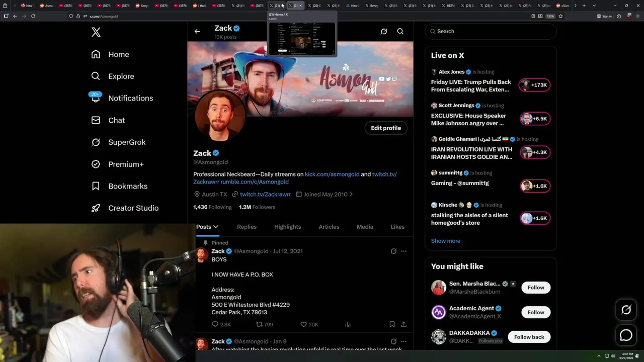Like the pinned post with 20K likes
Viewport: 644px width, 362px height.
point(309,324)
